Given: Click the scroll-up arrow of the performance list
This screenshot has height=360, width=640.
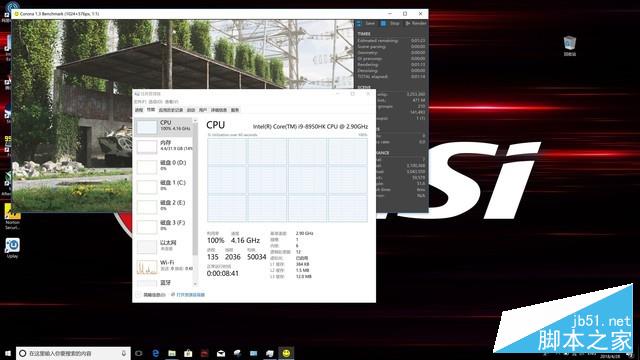Looking at the screenshot, I should coord(195,120).
